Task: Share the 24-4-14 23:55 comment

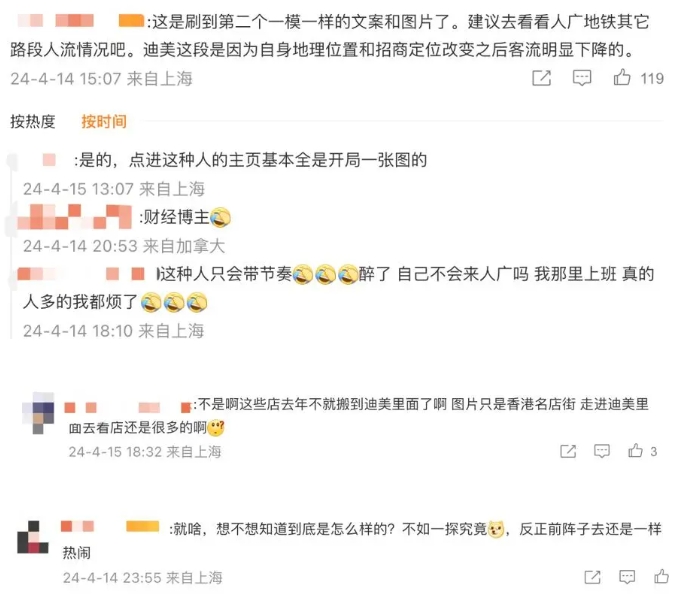Action: (x=592, y=577)
